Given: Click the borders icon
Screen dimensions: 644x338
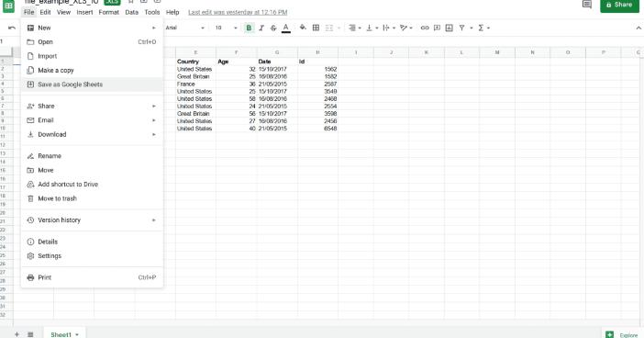Looking at the screenshot, I should click(x=316, y=28).
